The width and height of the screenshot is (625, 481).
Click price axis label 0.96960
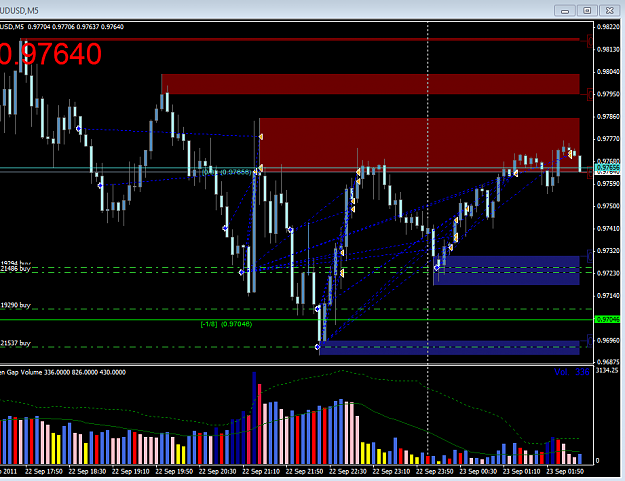coord(608,341)
